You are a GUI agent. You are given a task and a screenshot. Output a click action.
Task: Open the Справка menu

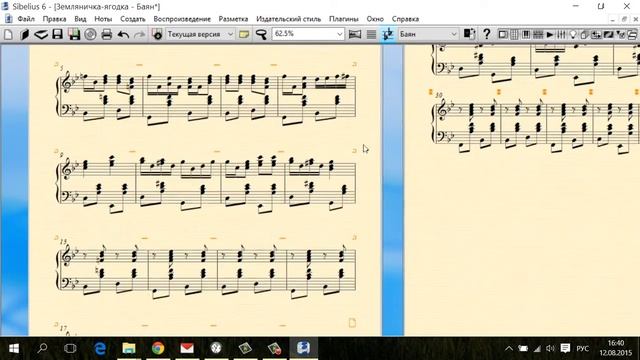405,19
